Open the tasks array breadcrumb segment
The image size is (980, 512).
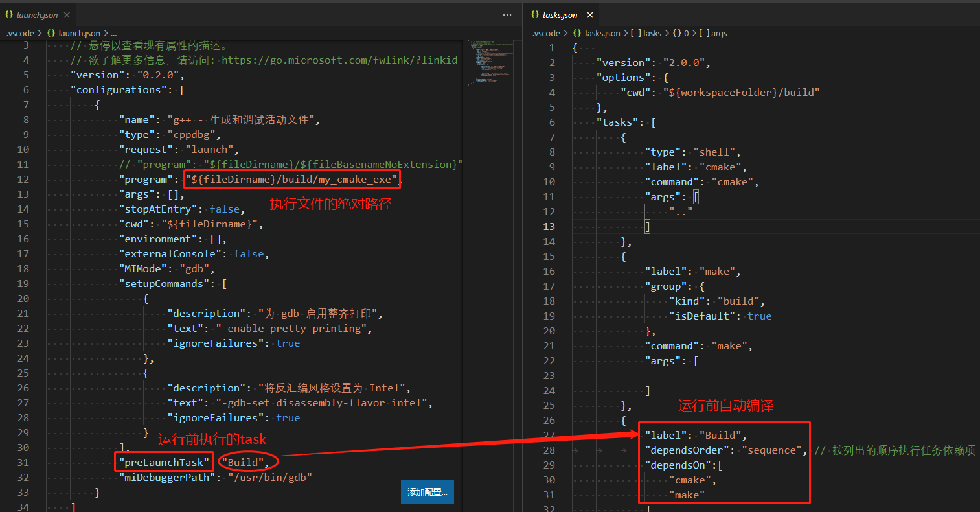(x=646, y=33)
